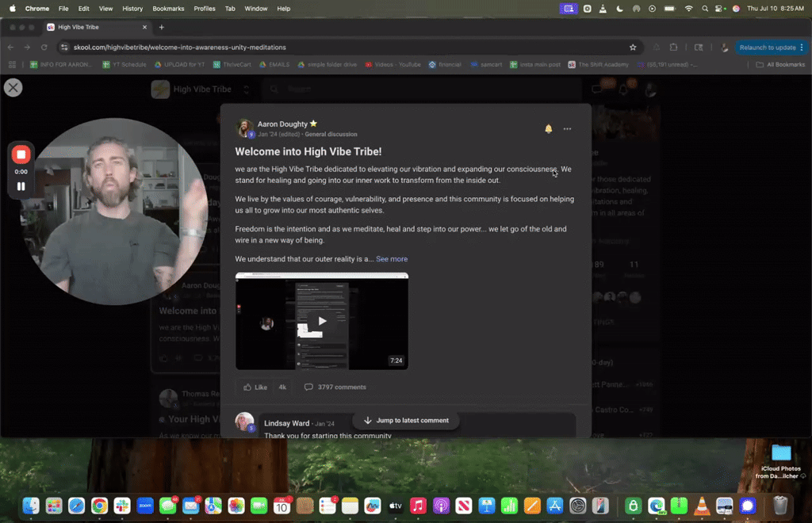Screen dimensions: 812x523
Task: Open the Edit menu
Action: (83, 8)
